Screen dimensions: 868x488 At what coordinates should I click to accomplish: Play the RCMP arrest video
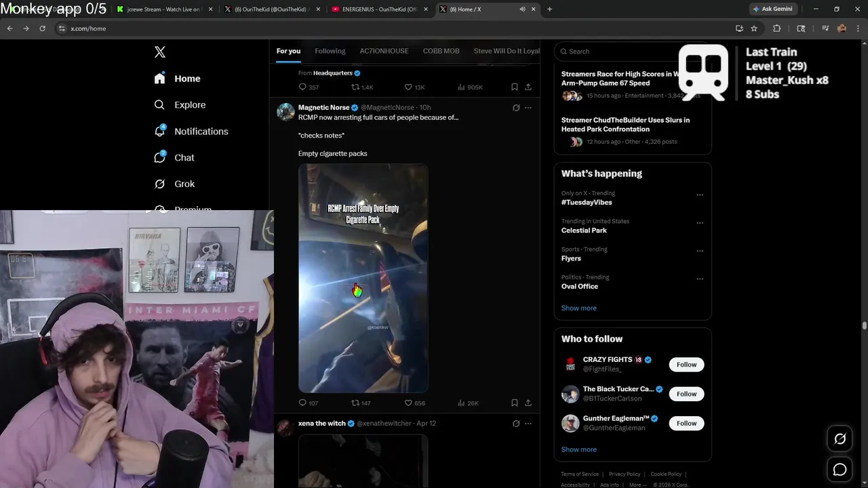[x=363, y=279]
